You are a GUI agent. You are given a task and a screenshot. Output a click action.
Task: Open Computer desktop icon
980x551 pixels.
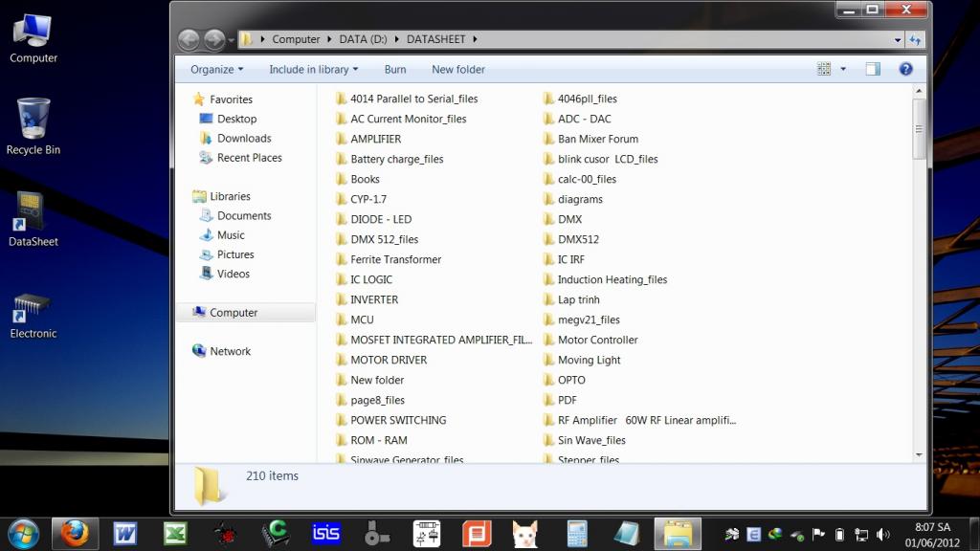tap(33, 39)
